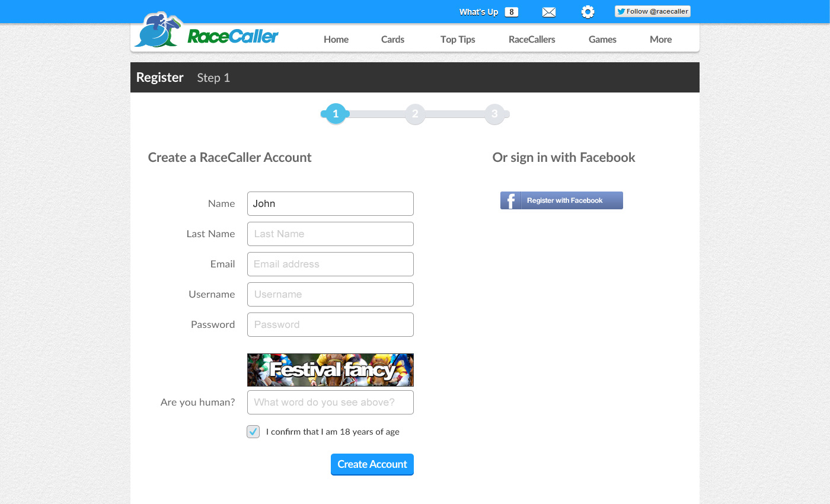830x504 pixels.
Task: Open the More navigation menu
Action: click(660, 39)
